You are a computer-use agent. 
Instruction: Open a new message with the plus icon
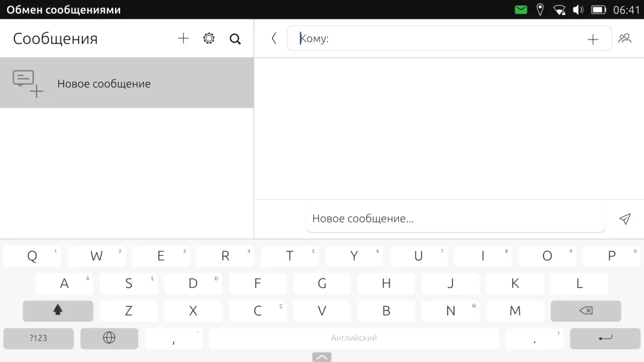pos(183,38)
